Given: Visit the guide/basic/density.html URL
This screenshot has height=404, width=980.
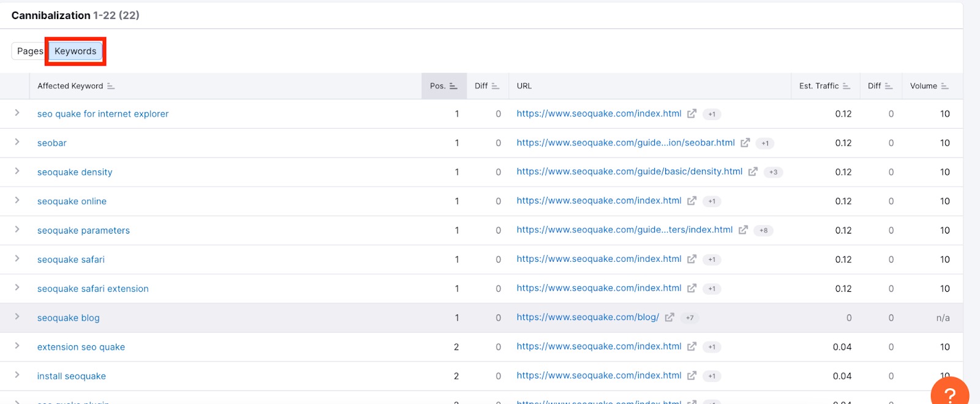Looking at the screenshot, I should (630, 172).
